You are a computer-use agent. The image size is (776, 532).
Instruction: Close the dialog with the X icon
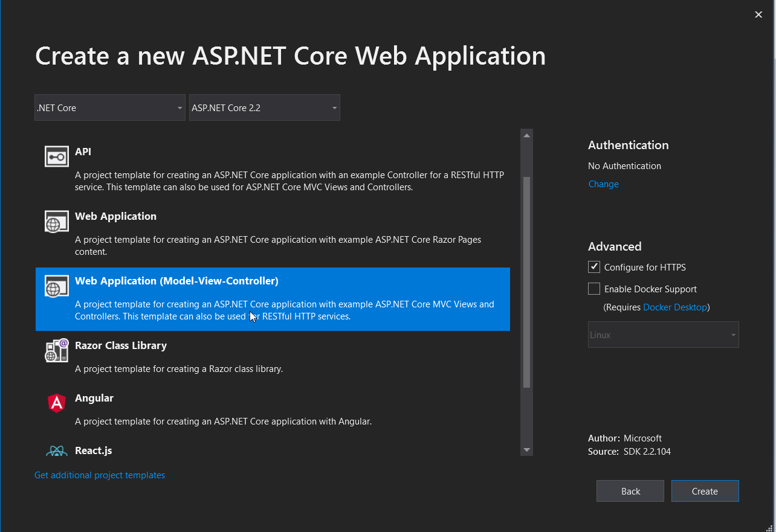coord(758,14)
